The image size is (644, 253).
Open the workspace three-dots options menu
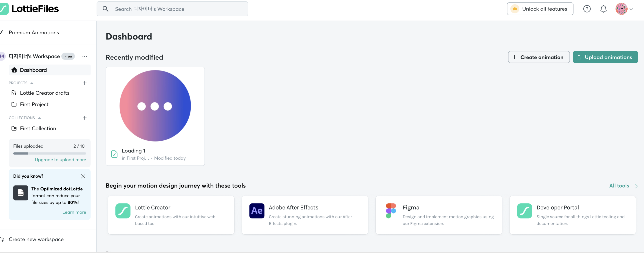tap(84, 57)
